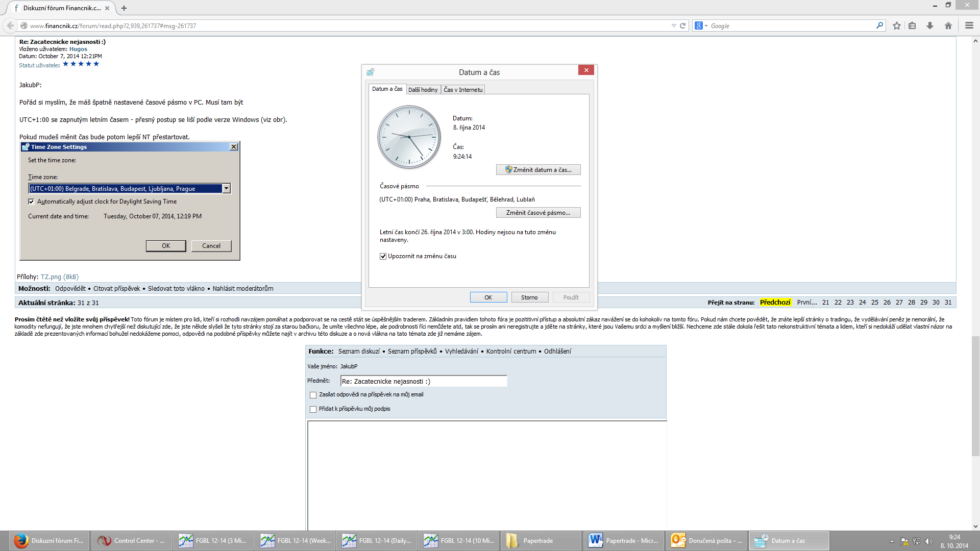
Task: Click the downloads arrow icon
Action: coord(930,26)
